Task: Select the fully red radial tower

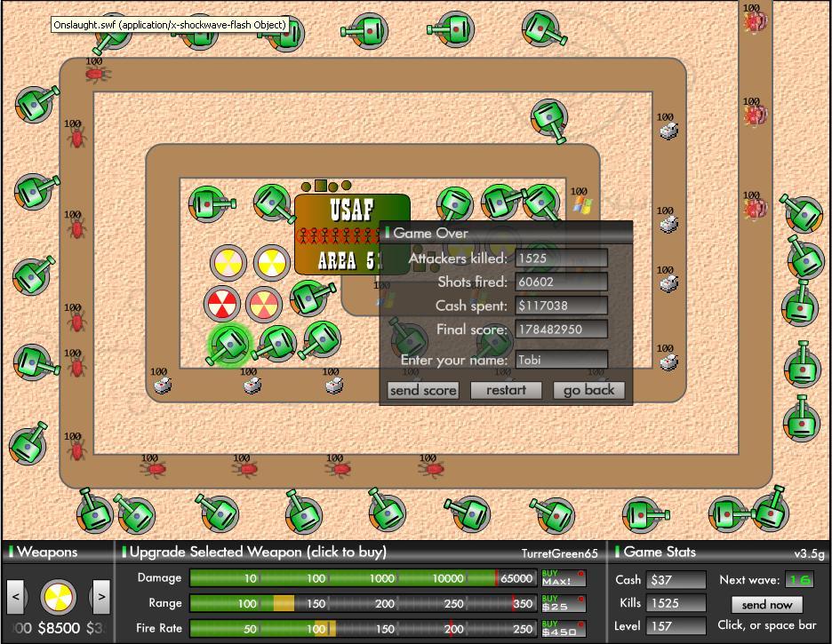Action: 222,304
